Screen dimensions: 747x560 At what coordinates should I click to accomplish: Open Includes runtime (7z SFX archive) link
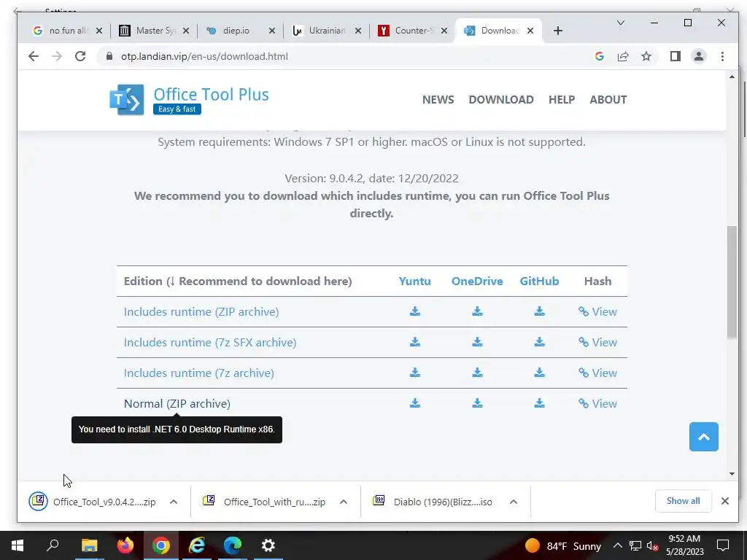(x=210, y=343)
